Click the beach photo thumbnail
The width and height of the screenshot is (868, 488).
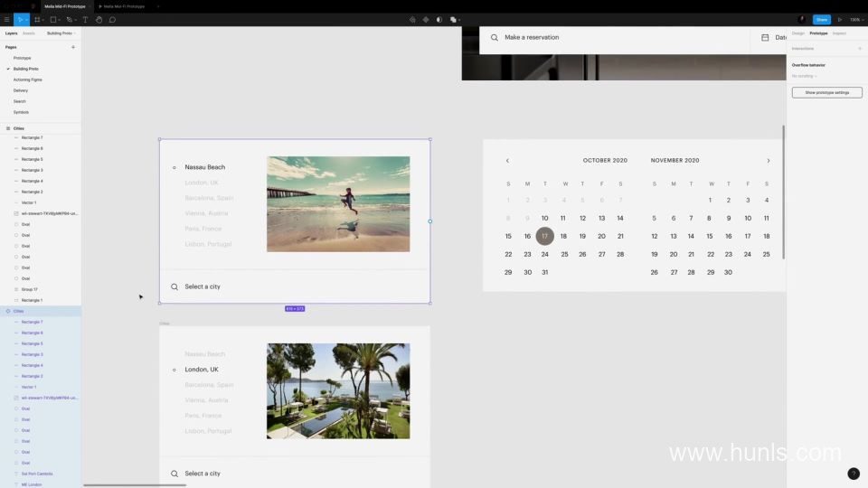[338, 204]
